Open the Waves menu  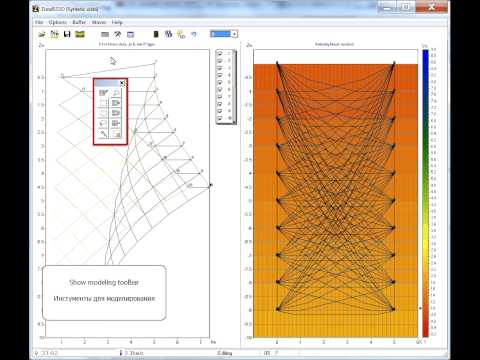(x=99, y=22)
